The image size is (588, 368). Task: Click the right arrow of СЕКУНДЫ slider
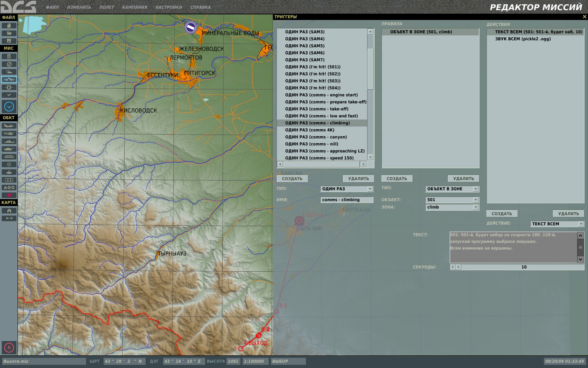click(458, 267)
